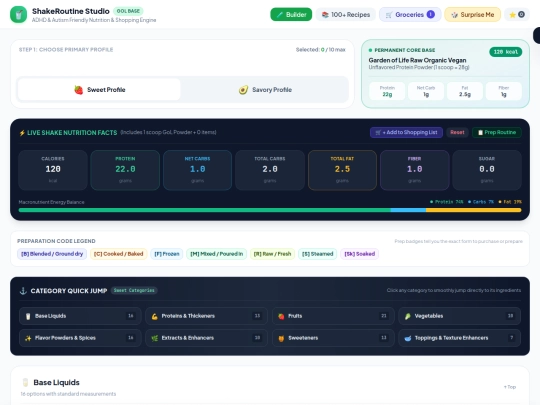The width and height of the screenshot is (540, 405).
Task: Click the ShakeRoutine Studio green cup logo
Action: click(x=19, y=14)
